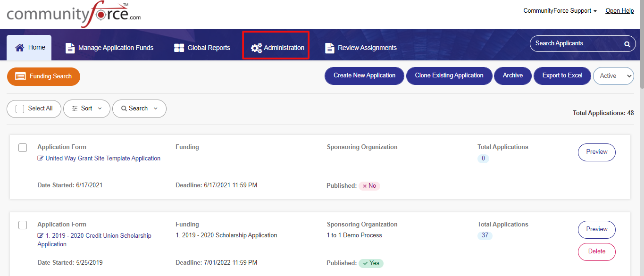Screen dimensions: 644x276
Task: Click Date Started: 5/25/2019 text
Action: pyautogui.click(x=70, y=263)
